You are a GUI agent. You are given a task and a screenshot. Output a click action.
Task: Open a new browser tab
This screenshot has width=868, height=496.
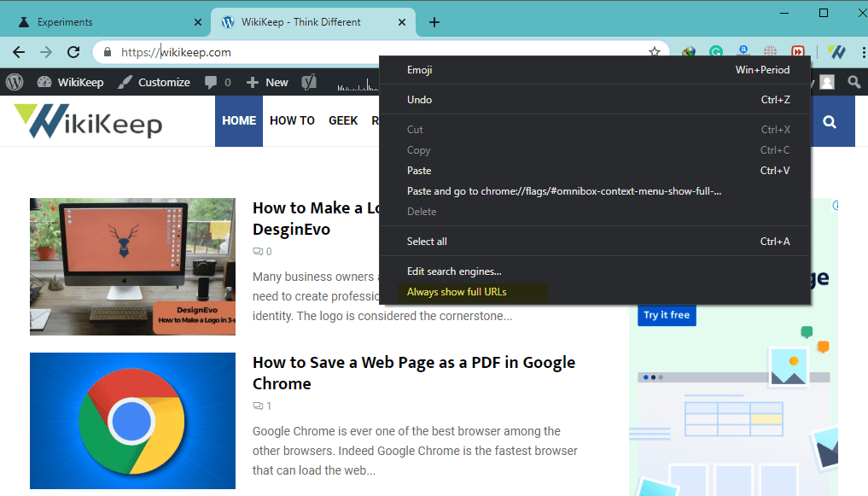click(x=434, y=22)
